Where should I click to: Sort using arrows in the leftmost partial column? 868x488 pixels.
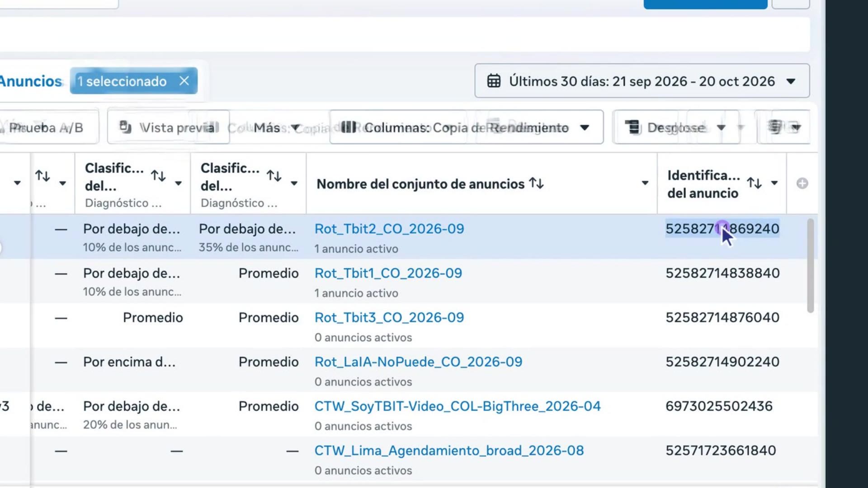(42, 176)
